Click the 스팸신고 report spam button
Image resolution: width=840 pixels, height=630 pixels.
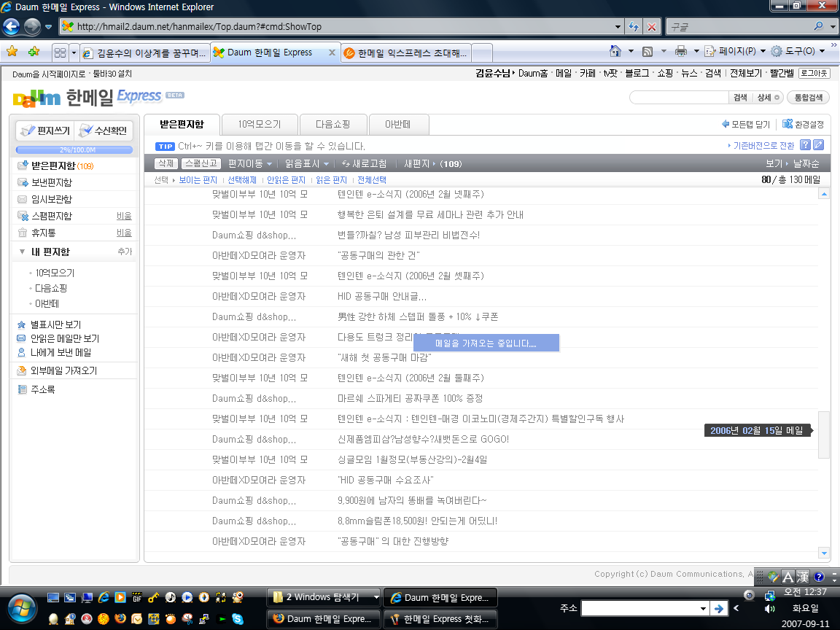pos(201,163)
